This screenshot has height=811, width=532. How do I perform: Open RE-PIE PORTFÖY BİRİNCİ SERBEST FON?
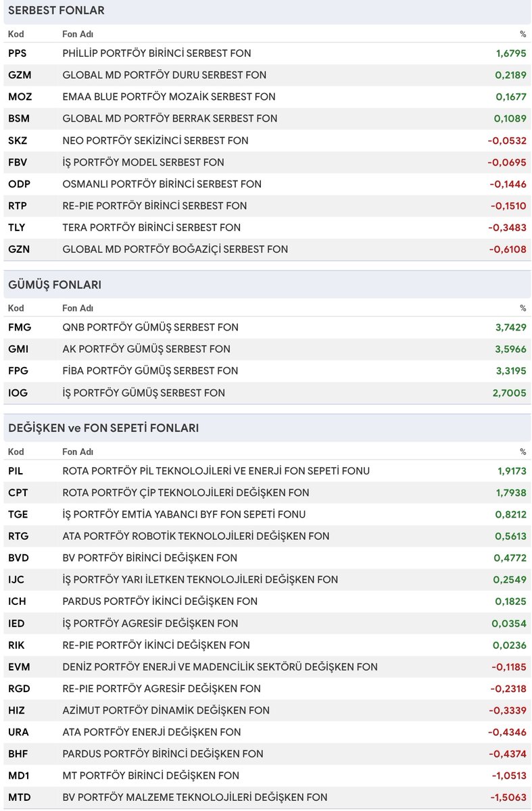(x=155, y=205)
